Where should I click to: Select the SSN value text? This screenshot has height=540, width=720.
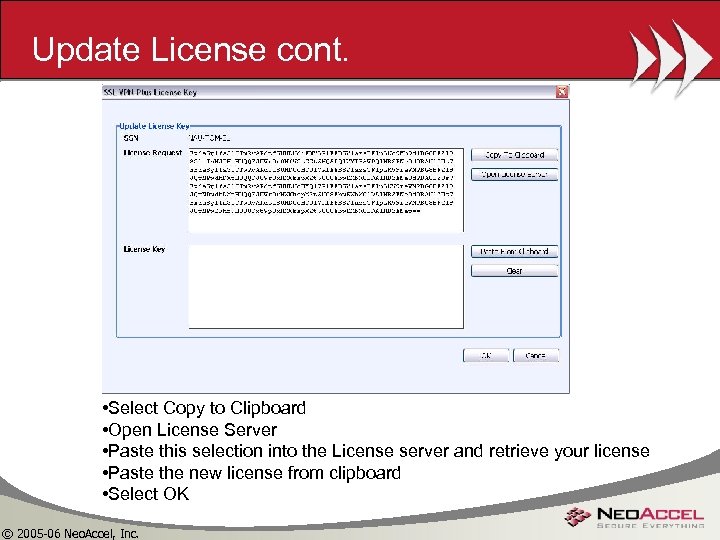coord(209,138)
